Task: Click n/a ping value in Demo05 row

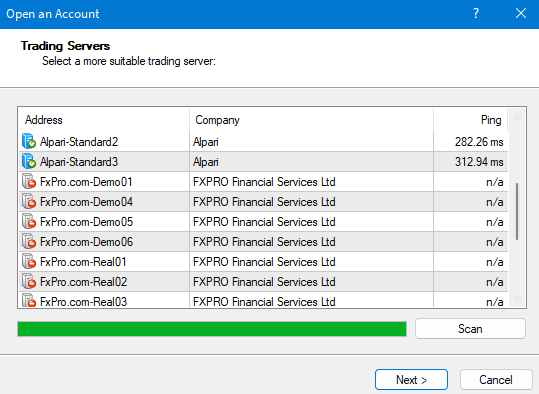Action: [495, 222]
